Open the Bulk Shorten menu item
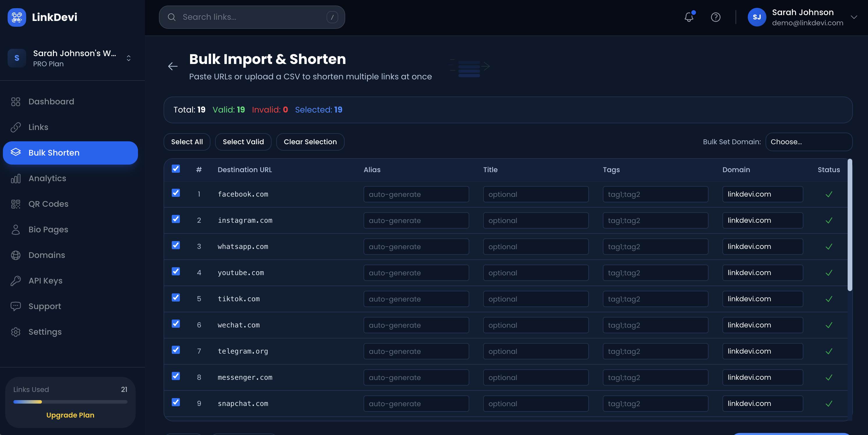Image resolution: width=868 pixels, height=435 pixels. point(70,153)
